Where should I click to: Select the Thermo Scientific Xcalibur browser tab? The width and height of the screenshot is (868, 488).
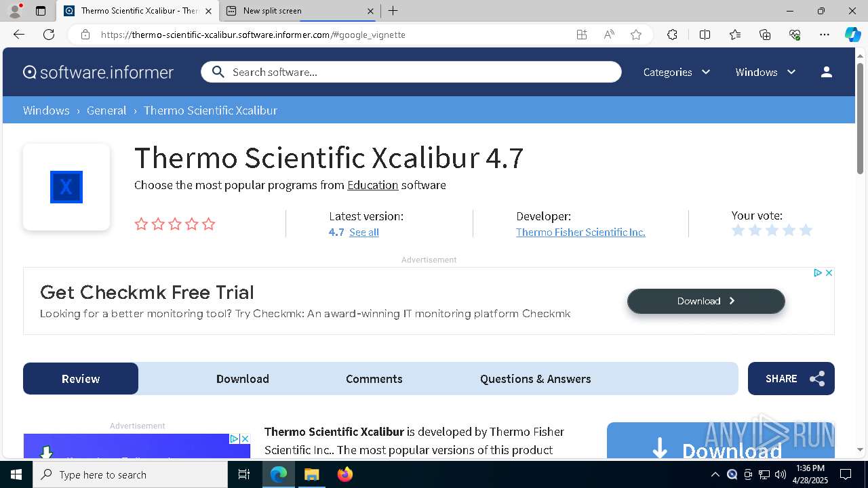coord(138,11)
